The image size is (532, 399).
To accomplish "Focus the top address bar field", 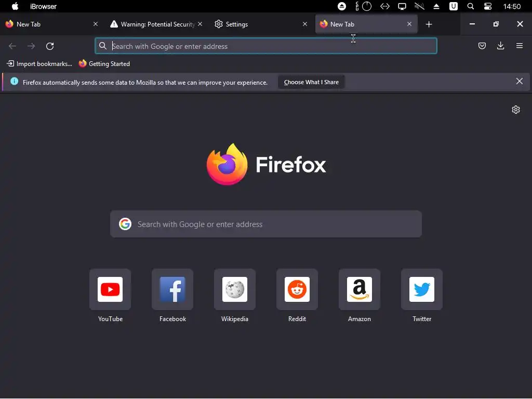I will (265, 46).
